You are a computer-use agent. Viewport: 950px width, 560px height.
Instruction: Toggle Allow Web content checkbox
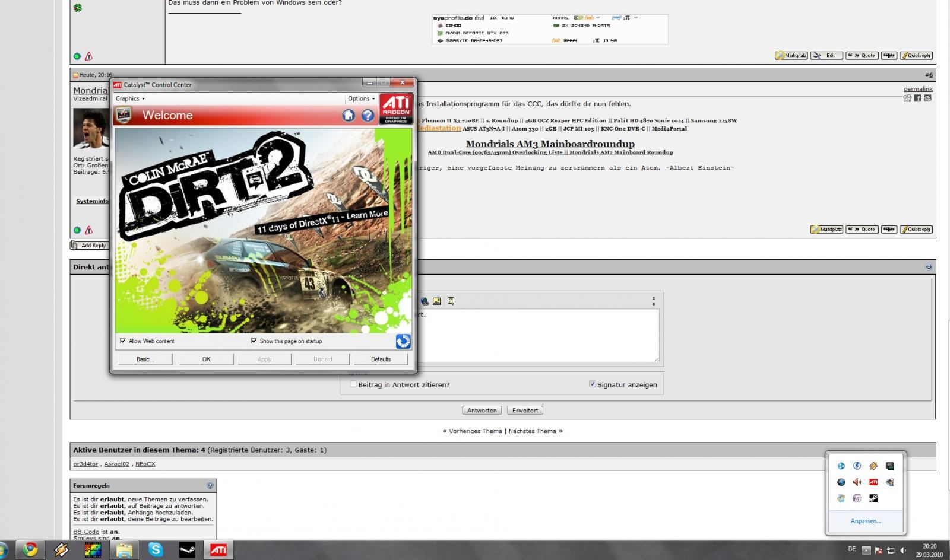coord(123,341)
